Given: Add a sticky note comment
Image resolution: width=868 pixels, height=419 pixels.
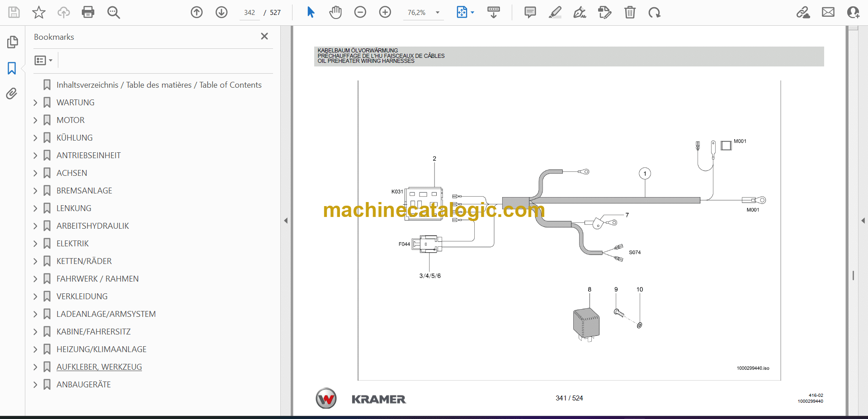Looking at the screenshot, I should [530, 12].
